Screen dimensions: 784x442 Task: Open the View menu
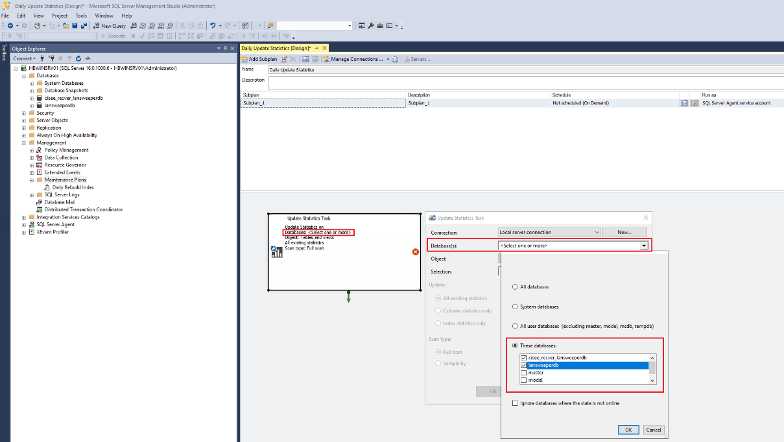(38, 16)
